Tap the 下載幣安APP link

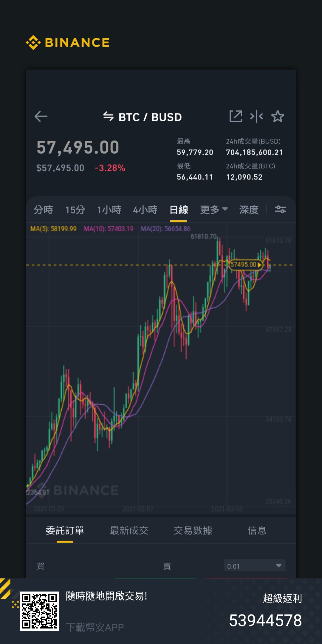pos(95,627)
